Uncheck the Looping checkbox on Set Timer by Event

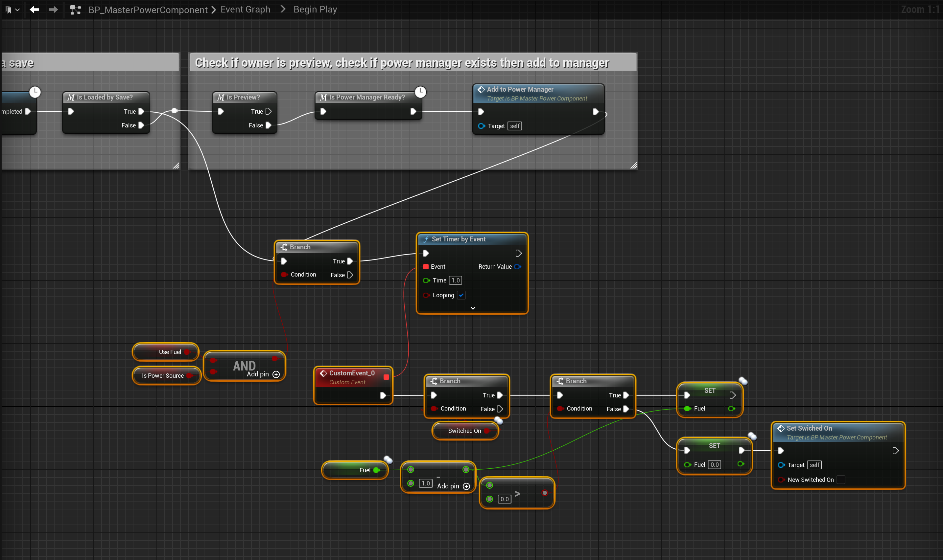461,295
